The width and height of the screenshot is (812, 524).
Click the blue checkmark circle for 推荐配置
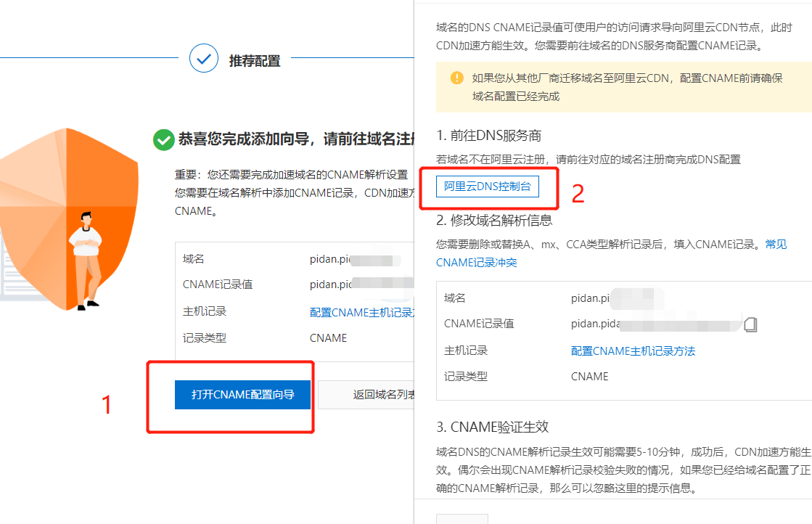tap(204, 59)
